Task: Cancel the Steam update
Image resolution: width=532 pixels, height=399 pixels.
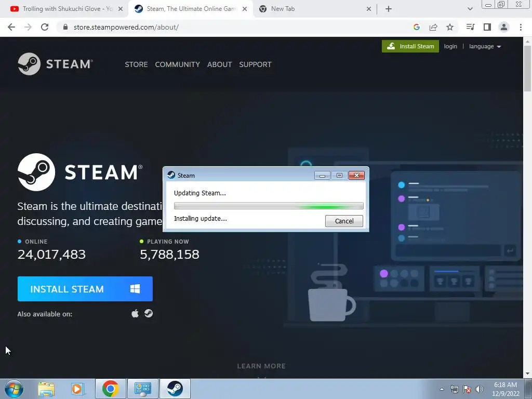Action: 344,221
